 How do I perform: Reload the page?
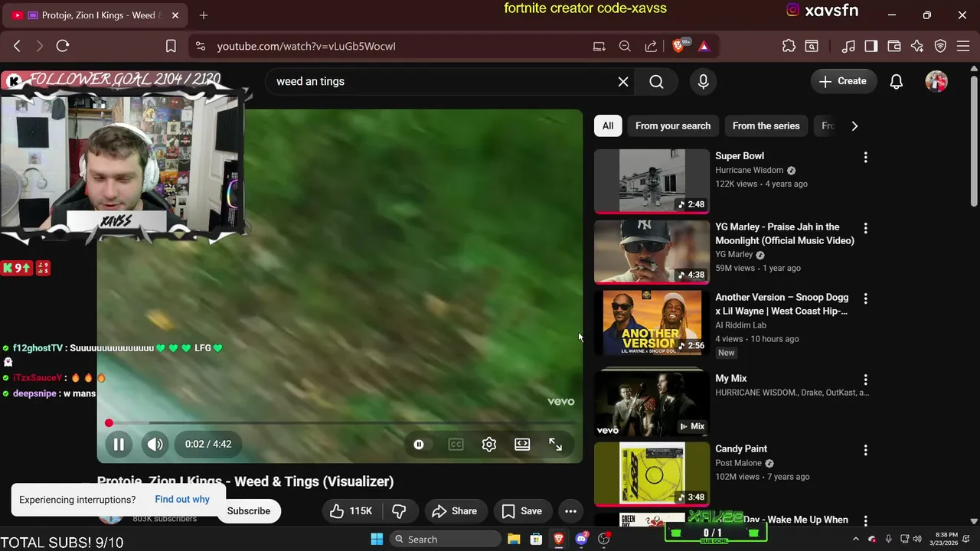(x=63, y=46)
